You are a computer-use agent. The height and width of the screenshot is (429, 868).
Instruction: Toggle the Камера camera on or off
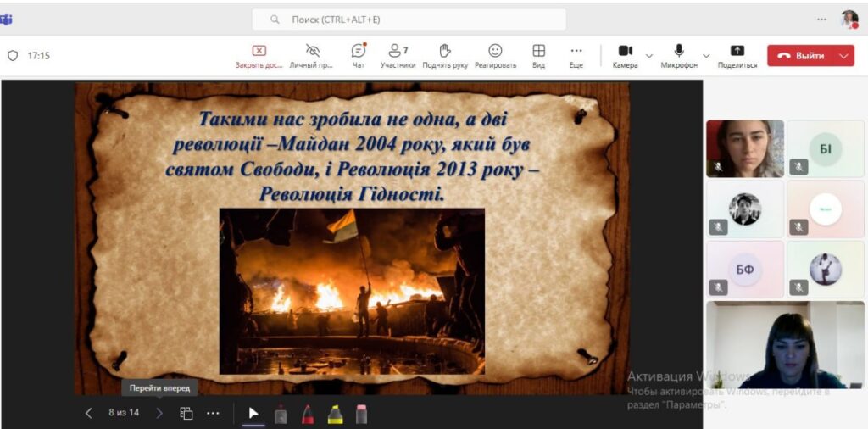pyautogui.click(x=625, y=55)
